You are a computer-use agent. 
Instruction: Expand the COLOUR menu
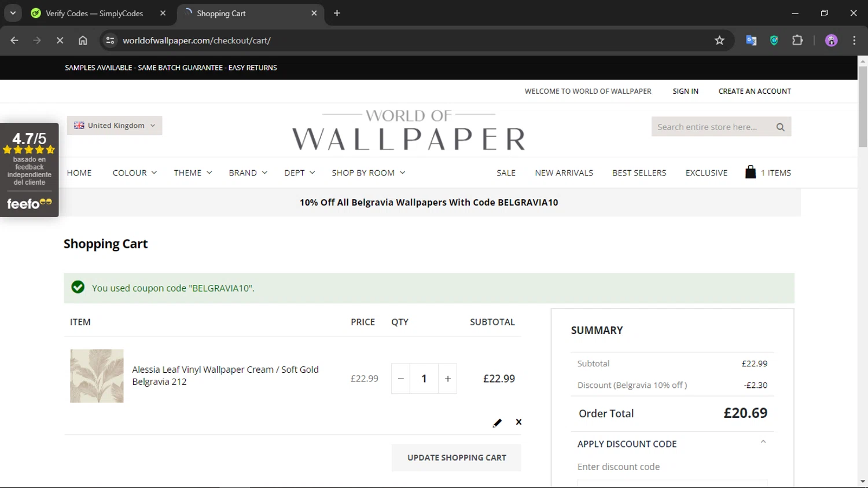(134, 173)
